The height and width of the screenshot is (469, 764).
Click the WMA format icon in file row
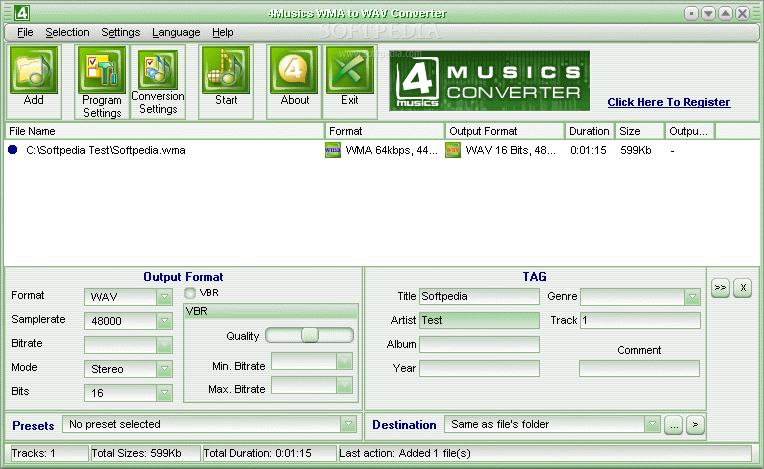pos(333,150)
